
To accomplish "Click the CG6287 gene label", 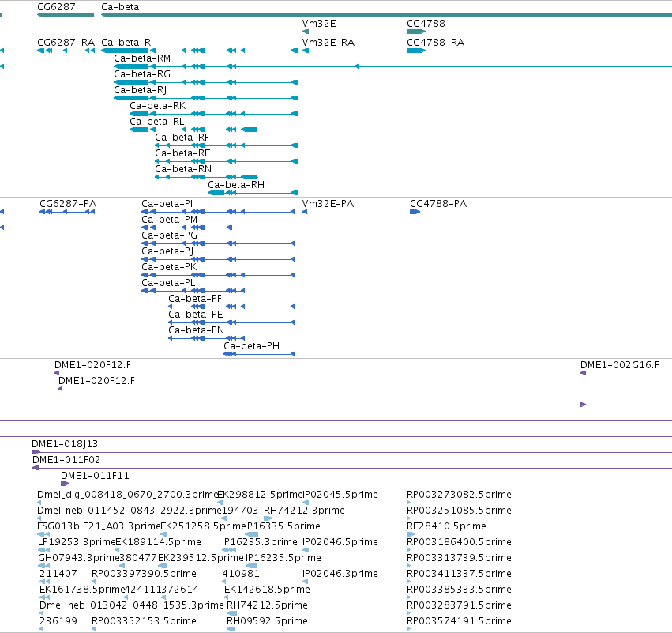I will [56, 7].
